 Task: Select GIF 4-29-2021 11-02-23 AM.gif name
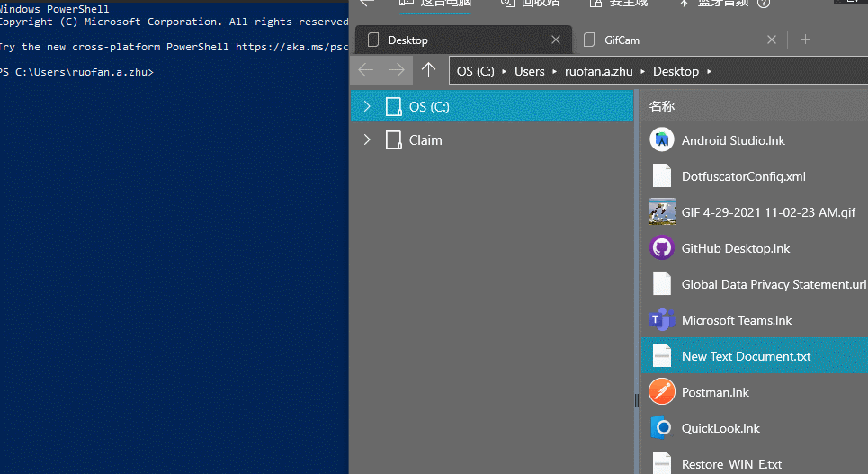click(768, 212)
